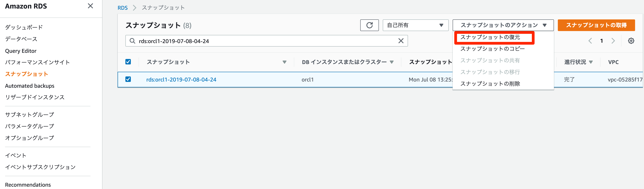Open the 自己所有 filter dropdown
This screenshot has height=189, width=644.
(x=415, y=25)
